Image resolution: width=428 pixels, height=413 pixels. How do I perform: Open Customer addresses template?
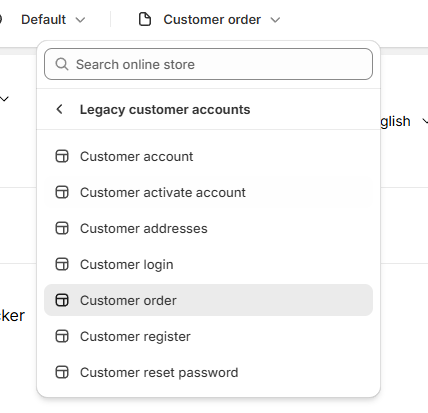tap(208, 228)
